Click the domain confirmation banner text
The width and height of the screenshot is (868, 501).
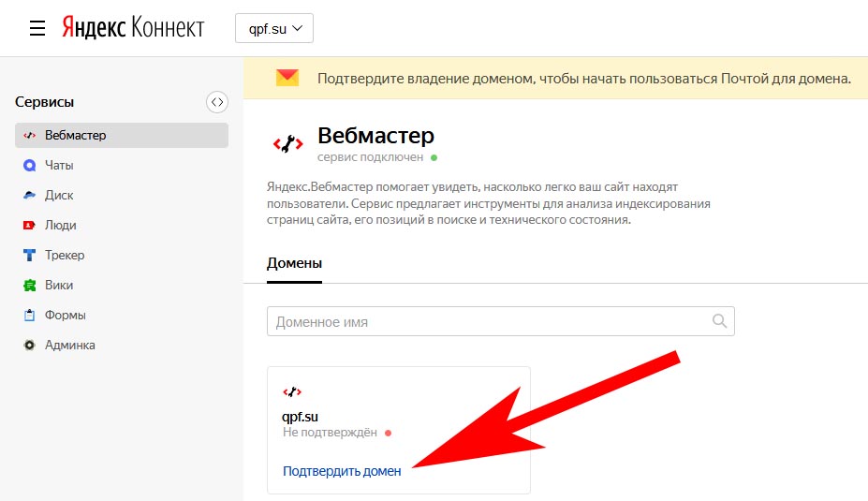[584, 79]
